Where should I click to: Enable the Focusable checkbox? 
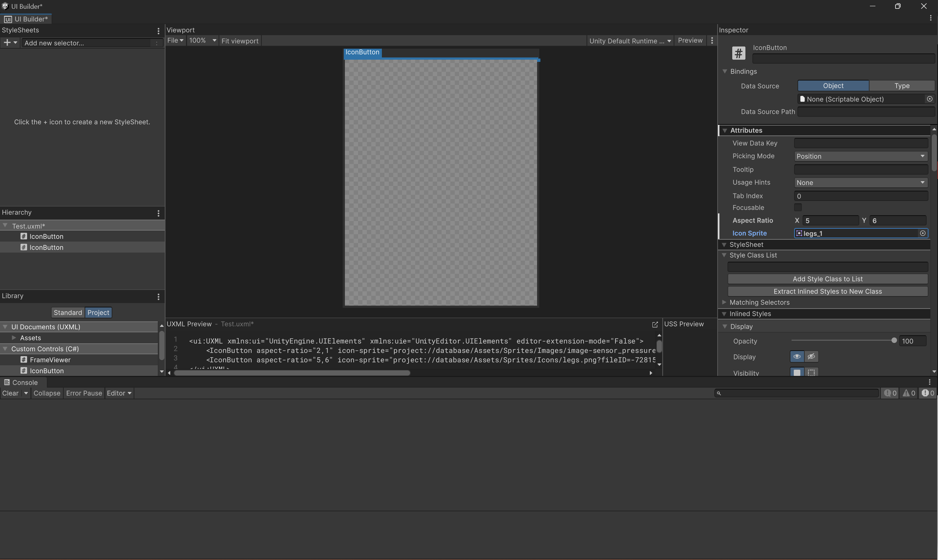797,207
